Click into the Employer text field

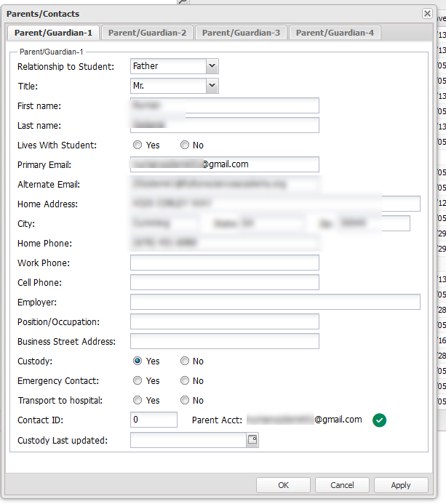(275, 302)
